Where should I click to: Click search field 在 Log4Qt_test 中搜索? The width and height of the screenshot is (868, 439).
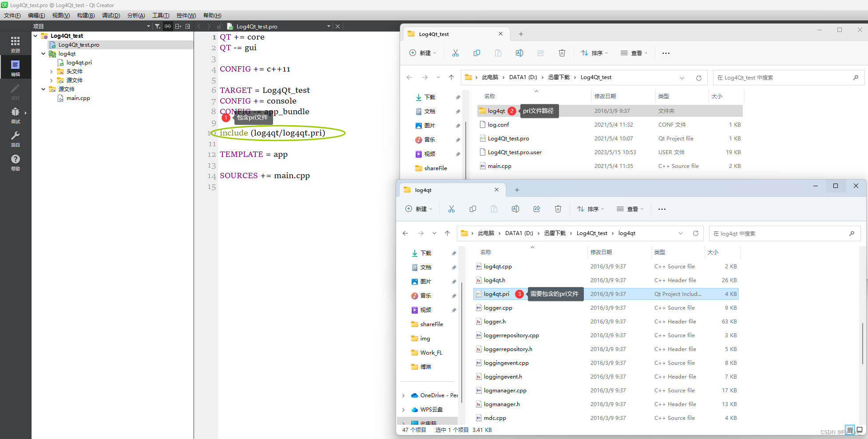(x=789, y=78)
